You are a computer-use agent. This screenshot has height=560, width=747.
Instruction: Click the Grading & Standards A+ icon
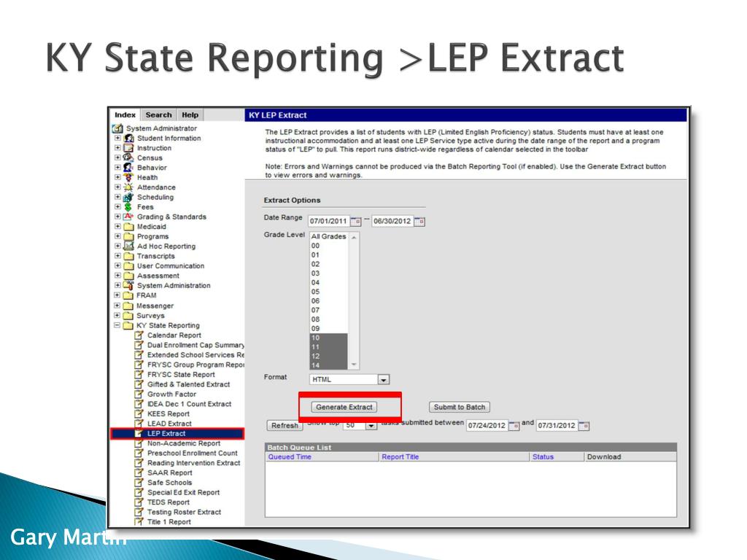128,217
